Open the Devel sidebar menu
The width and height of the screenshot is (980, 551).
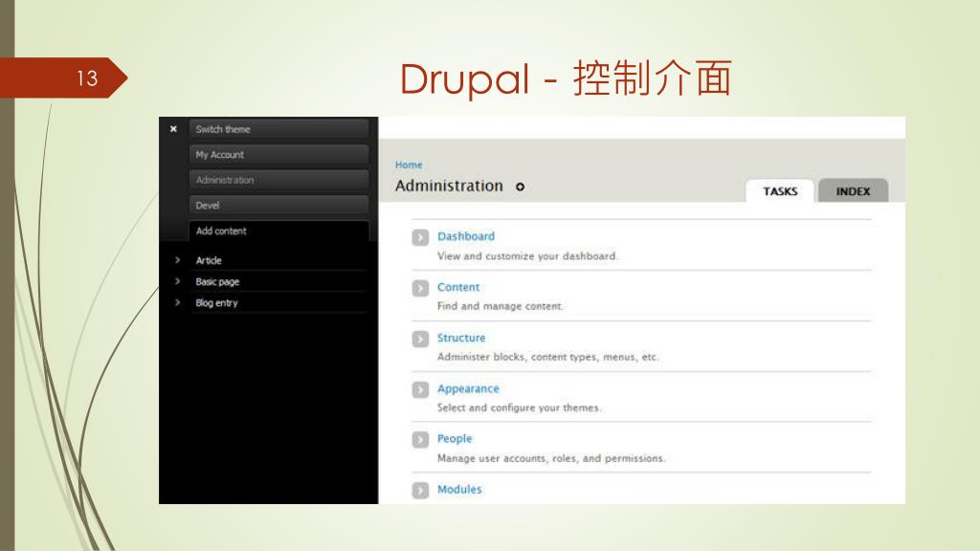[278, 205]
